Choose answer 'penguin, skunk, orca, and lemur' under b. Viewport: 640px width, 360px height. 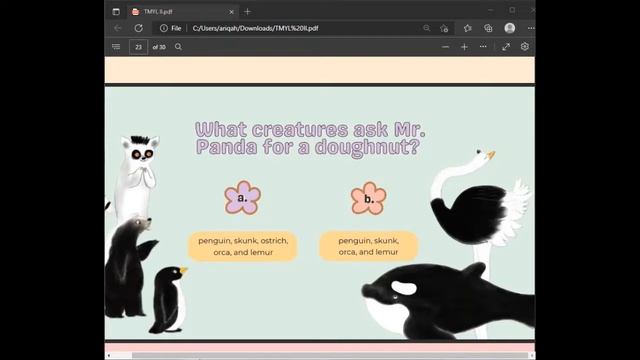(368, 246)
